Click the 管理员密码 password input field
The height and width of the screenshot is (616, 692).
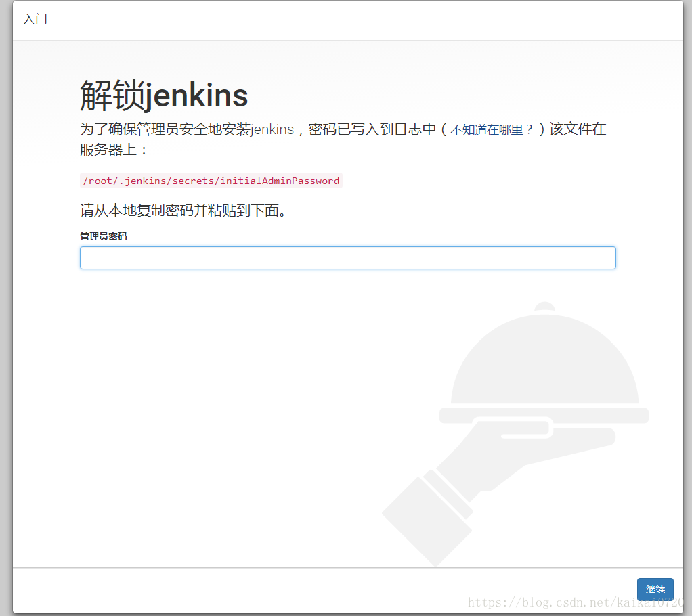(x=348, y=258)
